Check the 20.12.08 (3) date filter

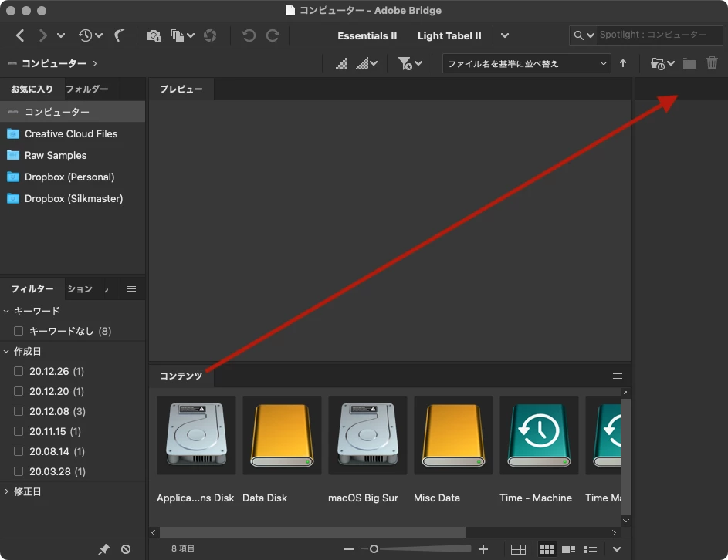pos(19,411)
